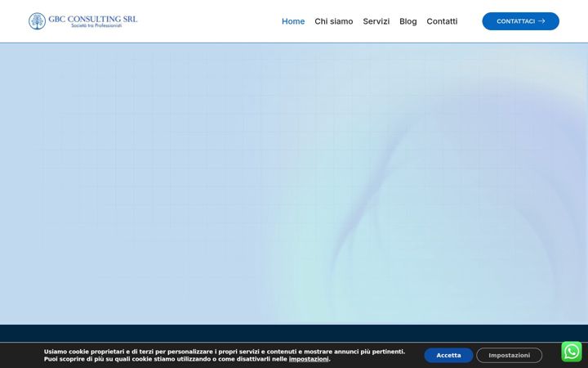Screen dimensions: 588x368
Task: Follow the underlined impostazioni link
Action: click(309, 359)
